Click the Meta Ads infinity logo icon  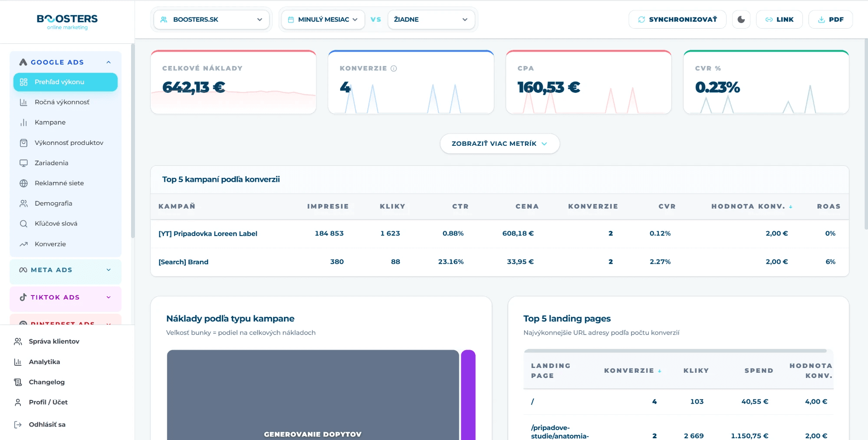pyautogui.click(x=23, y=270)
